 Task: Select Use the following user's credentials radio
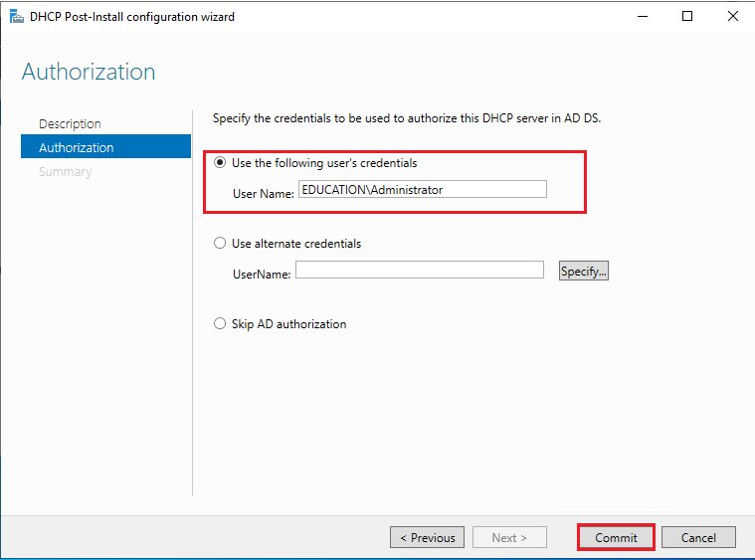tap(220, 163)
